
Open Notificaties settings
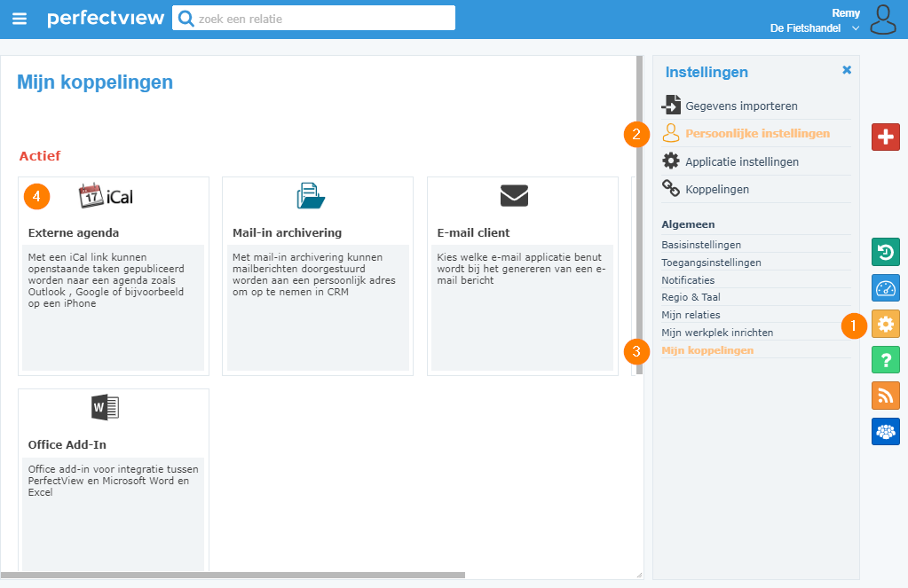tap(688, 280)
